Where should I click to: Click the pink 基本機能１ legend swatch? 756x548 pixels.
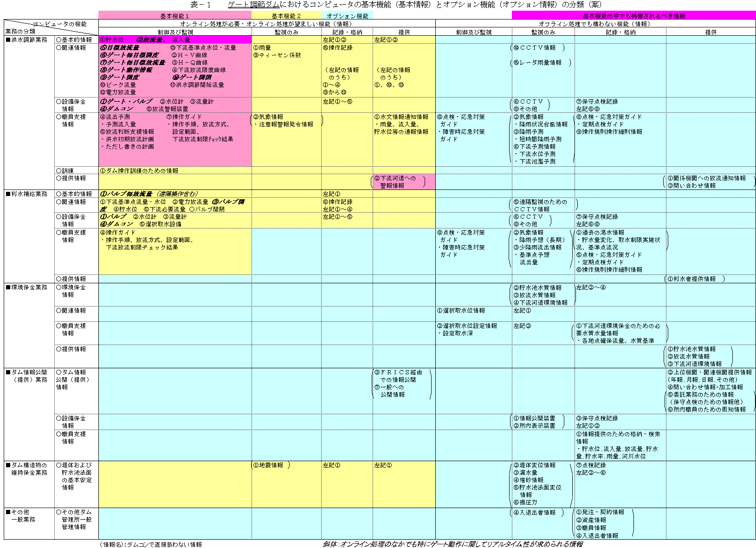click(x=174, y=16)
